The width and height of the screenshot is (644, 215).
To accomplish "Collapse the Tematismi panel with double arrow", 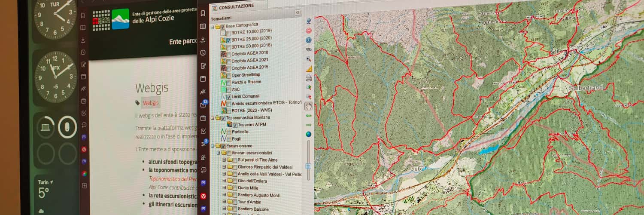I will pyautogui.click(x=297, y=13).
